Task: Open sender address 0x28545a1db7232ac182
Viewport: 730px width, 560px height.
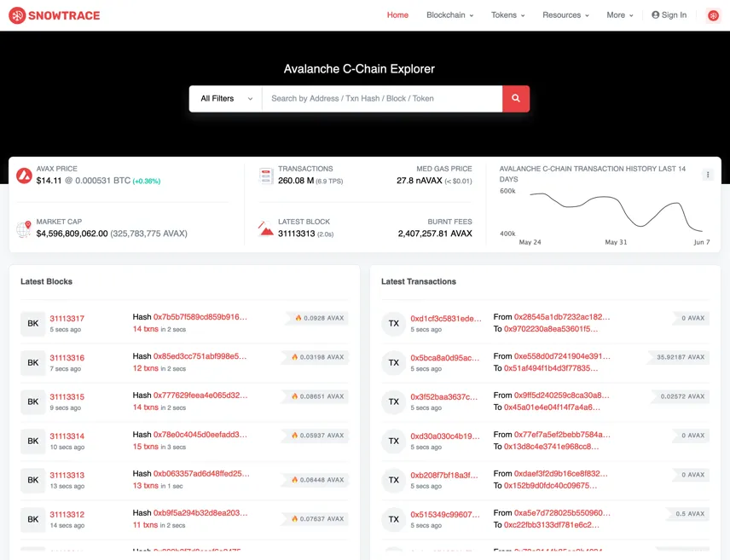Action: pyautogui.click(x=562, y=317)
